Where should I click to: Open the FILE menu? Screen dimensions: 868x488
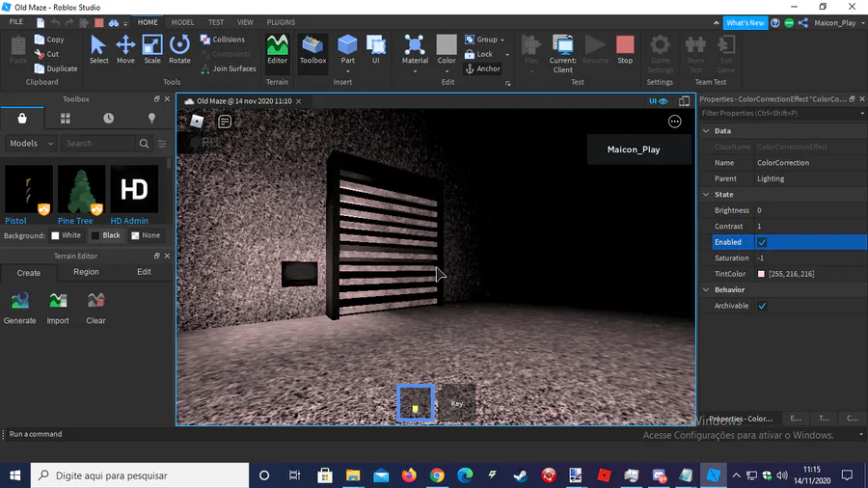(x=16, y=22)
